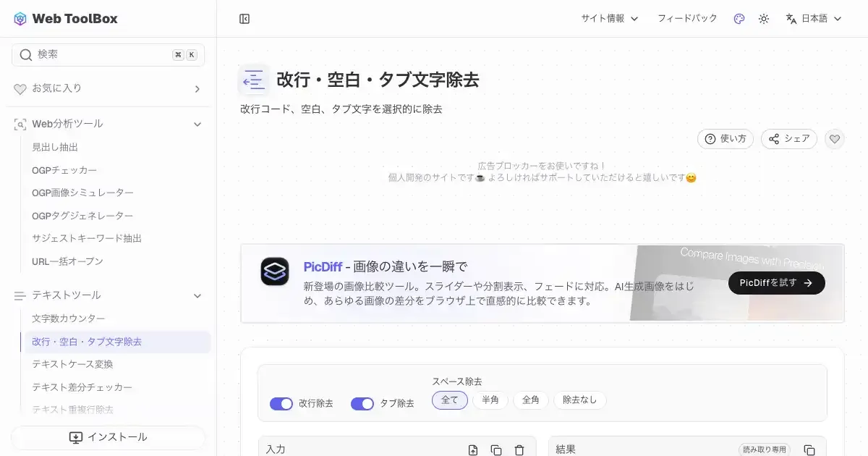Copy the 結果 output with copy icon
Image resolution: width=868 pixels, height=456 pixels.
(x=809, y=450)
